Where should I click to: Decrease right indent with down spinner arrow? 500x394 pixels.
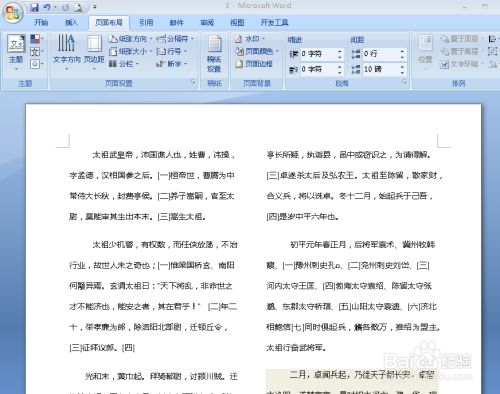pyautogui.click(x=340, y=72)
